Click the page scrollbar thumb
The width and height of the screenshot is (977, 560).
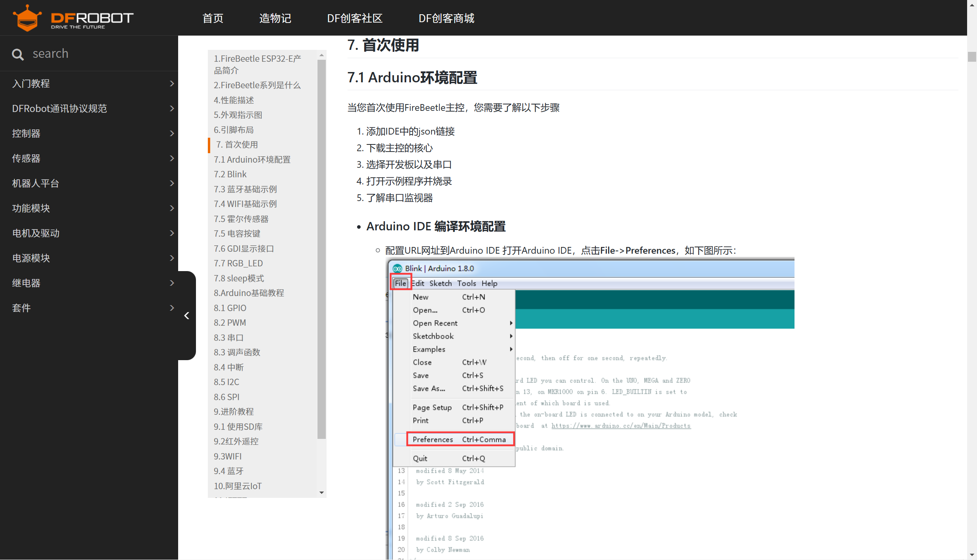(x=971, y=57)
